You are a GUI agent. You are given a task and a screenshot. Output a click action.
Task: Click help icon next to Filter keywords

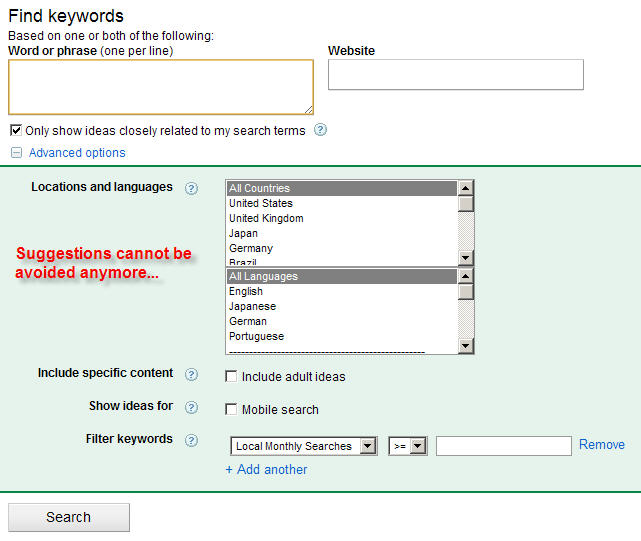pos(191,440)
